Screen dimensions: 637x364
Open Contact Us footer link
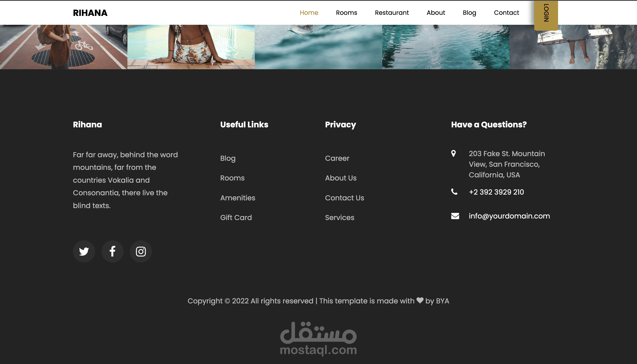click(344, 198)
